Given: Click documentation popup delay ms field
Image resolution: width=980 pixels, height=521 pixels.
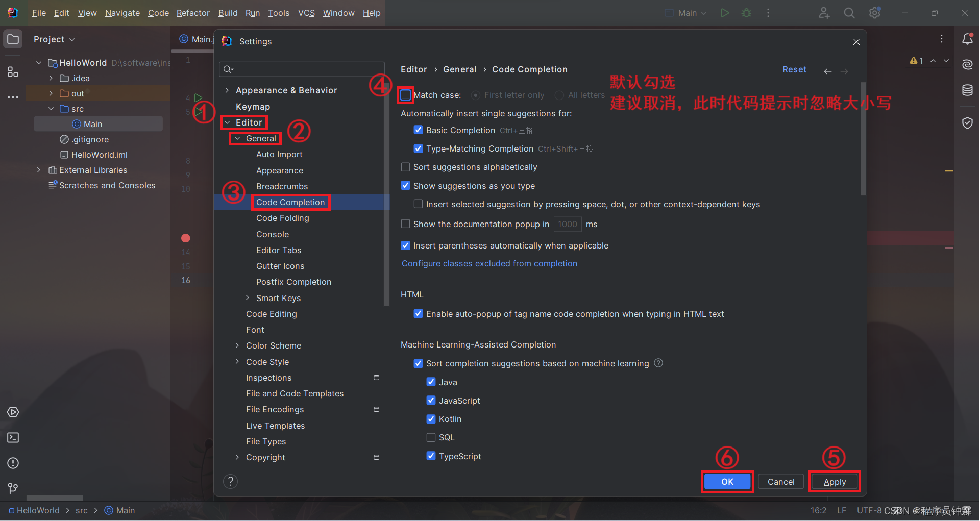Looking at the screenshot, I should point(568,224).
